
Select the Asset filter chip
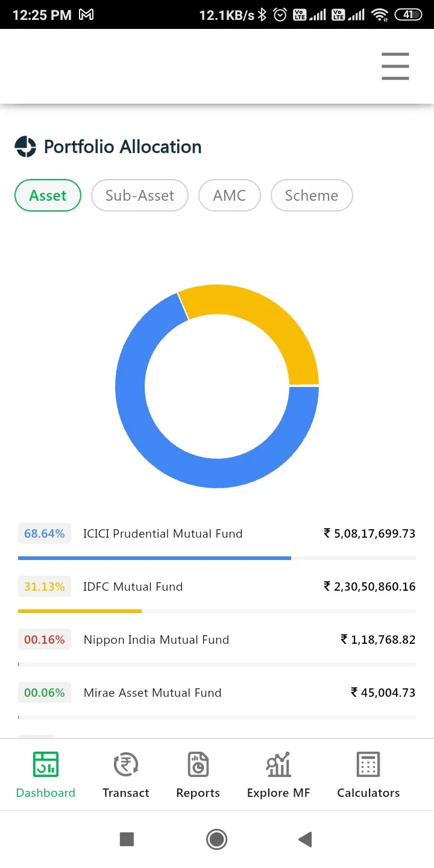coord(48,195)
